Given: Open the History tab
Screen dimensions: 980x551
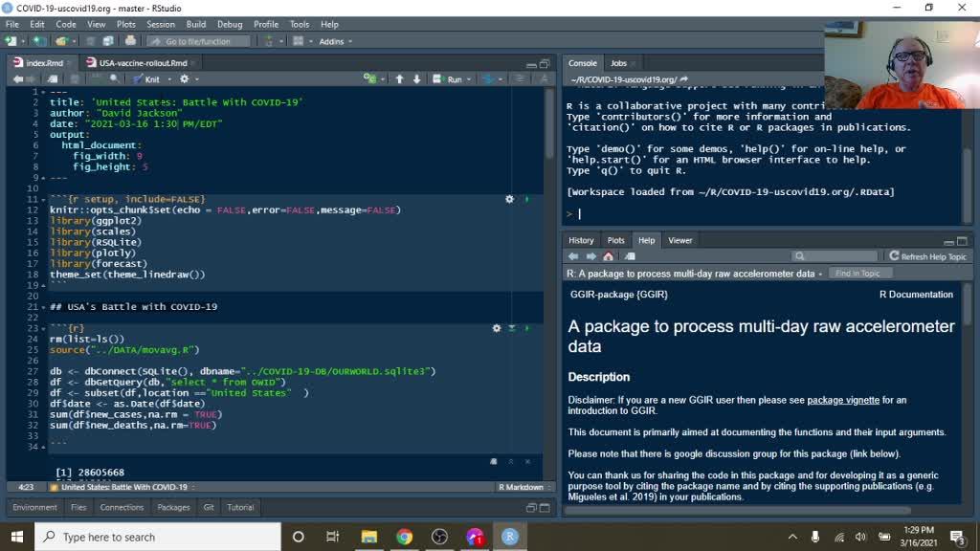Looking at the screenshot, I should point(581,240).
